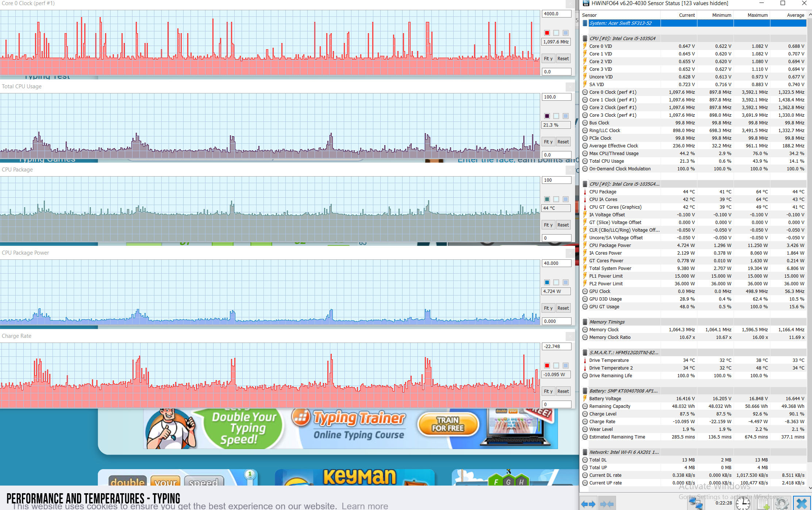This screenshot has width=812, height=510.
Task: Change Charge Rate graph grid color swatch
Action: [x=566, y=366]
